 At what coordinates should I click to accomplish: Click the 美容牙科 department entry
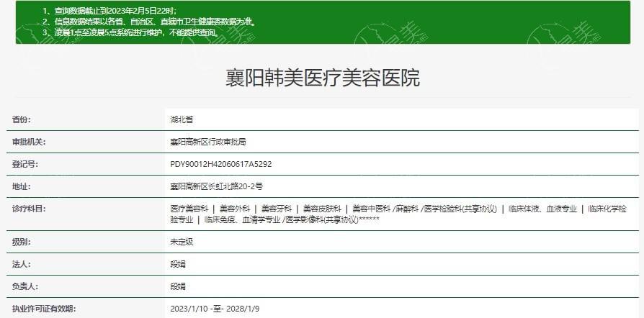[277, 209]
